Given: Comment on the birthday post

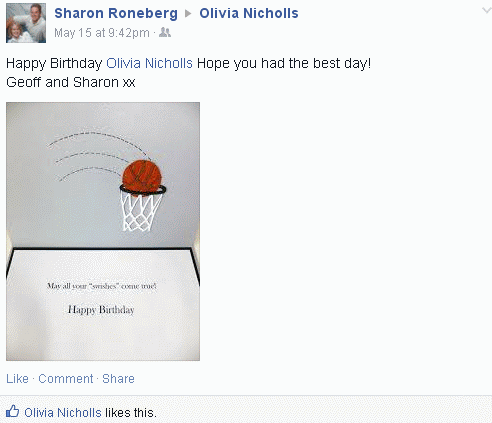Looking at the screenshot, I should [66, 379].
